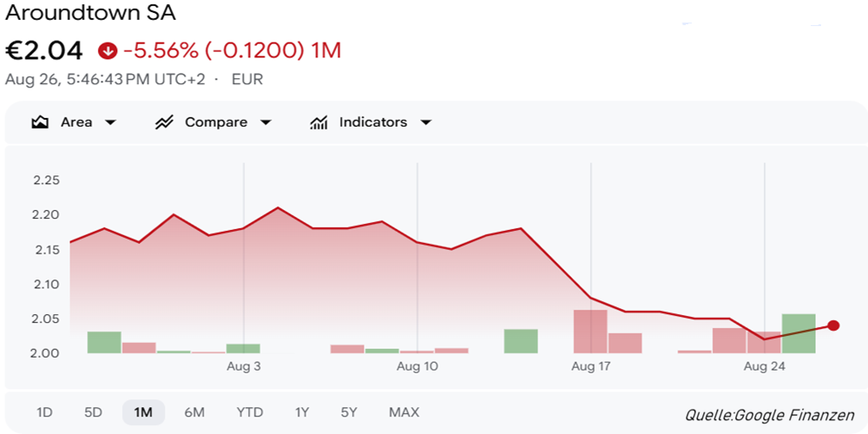Viewport: 868px width, 434px height.
Task: Click the Aroundtown SA title
Action: click(91, 13)
